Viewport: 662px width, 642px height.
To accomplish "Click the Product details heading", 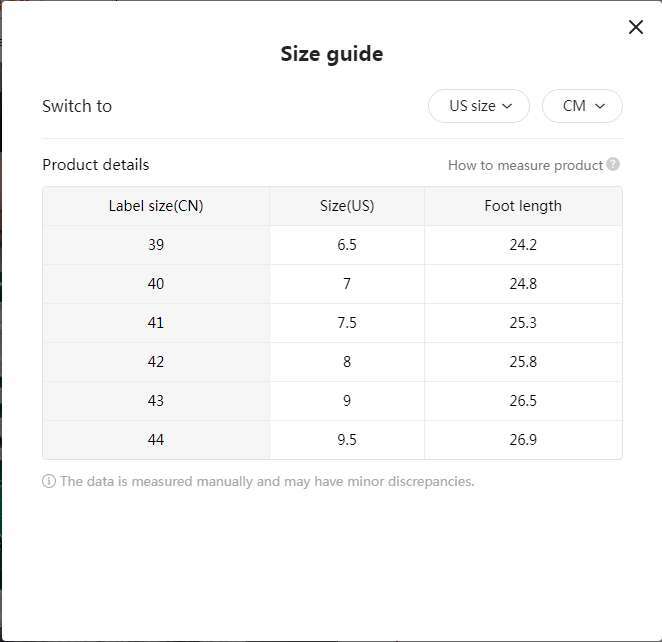I will pyautogui.click(x=96, y=165).
